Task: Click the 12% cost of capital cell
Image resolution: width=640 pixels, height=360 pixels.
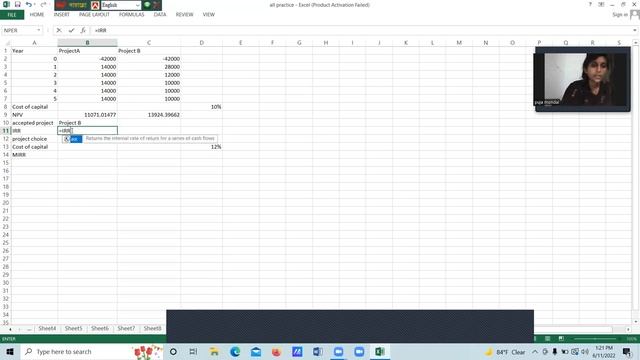Action: tap(202, 147)
